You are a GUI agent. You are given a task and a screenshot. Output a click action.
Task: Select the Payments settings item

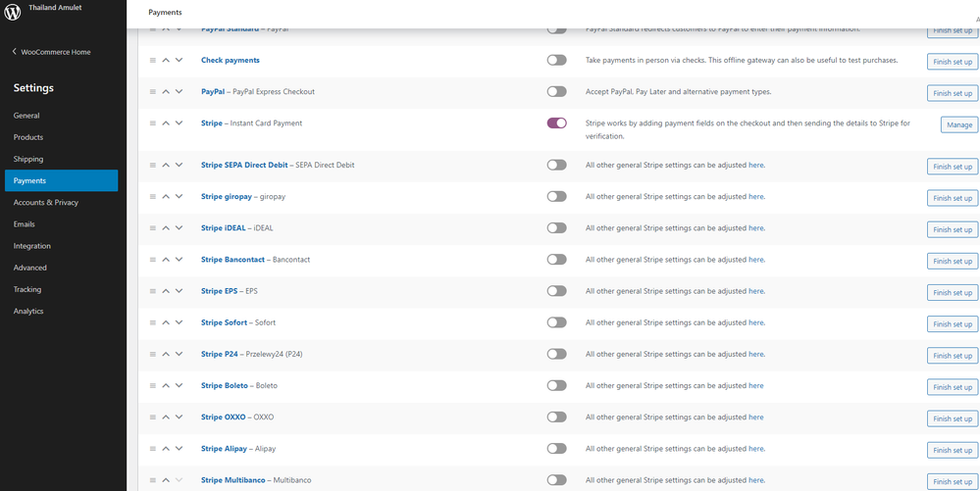[61, 180]
